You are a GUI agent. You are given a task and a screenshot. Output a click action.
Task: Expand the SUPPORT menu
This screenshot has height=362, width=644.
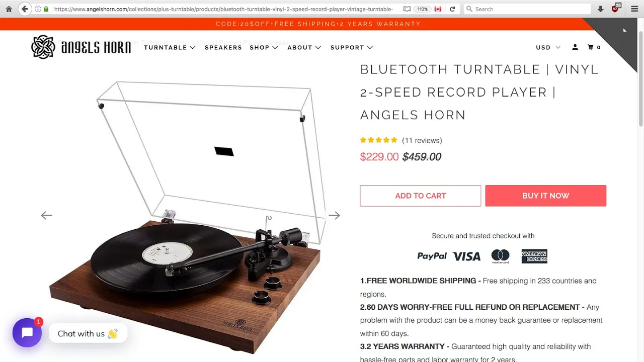click(352, 47)
